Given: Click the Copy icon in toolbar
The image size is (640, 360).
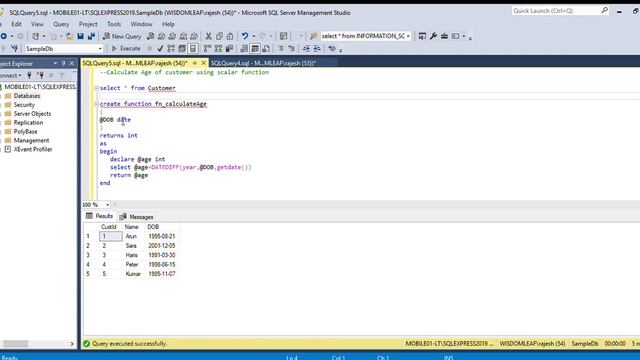Looking at the screenshot, I should click(x=219, y=36).
